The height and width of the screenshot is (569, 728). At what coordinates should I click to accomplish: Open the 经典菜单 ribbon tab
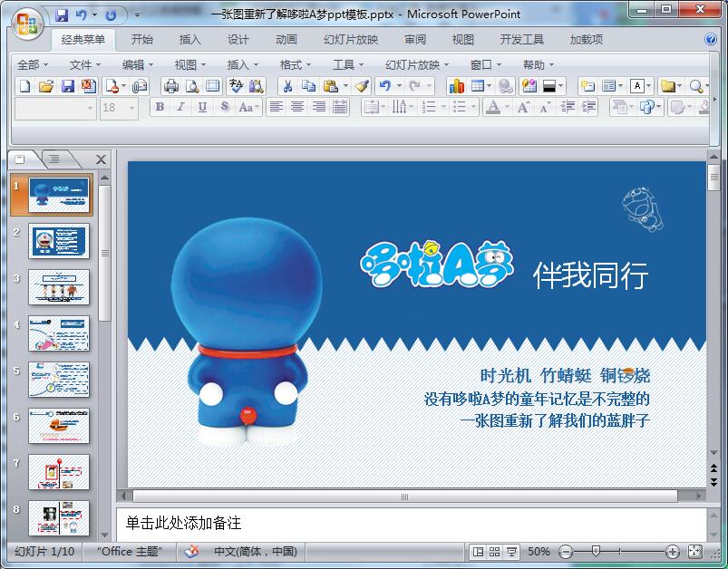83,40
